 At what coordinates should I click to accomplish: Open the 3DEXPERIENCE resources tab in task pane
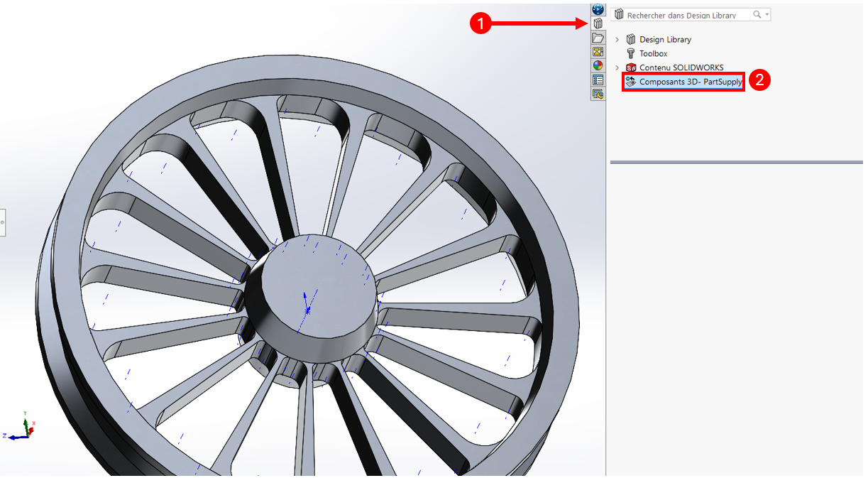pyautogui.click(x=598, y=9)
